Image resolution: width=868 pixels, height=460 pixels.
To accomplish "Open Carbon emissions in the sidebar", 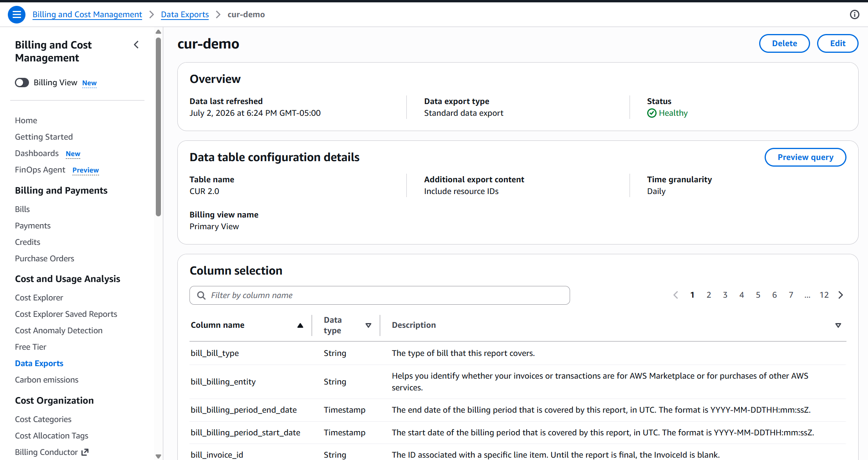I will (x=47, y=380).
